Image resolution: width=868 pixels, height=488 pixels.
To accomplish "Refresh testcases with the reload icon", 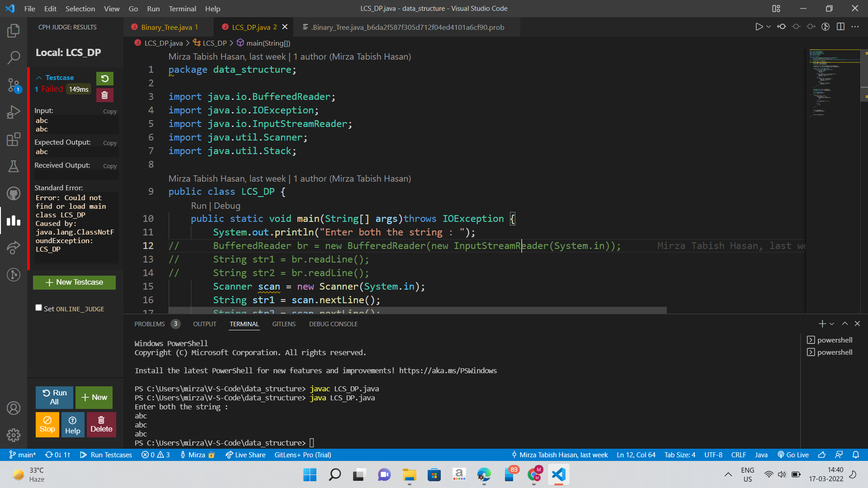I will 104,78.
